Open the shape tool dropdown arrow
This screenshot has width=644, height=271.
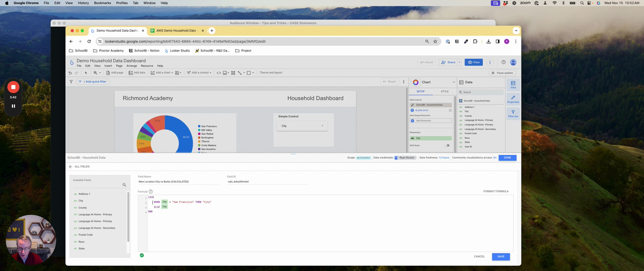(x=253, y=73)
